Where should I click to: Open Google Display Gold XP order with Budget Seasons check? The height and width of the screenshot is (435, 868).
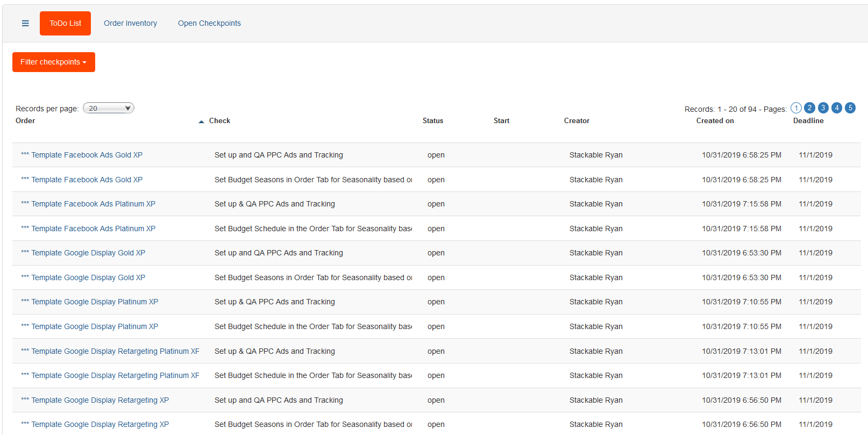point(83,277)
